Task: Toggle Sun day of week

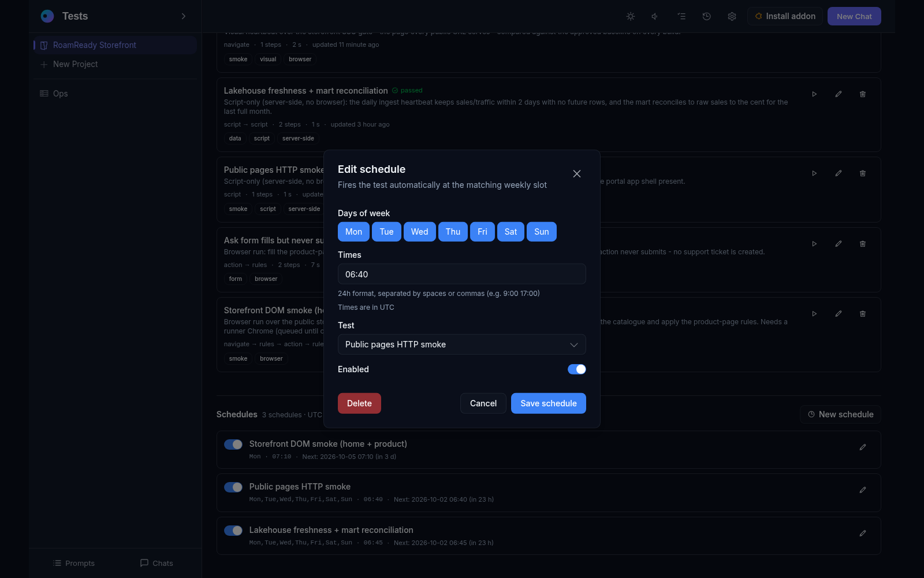Action: click(542, 232)
